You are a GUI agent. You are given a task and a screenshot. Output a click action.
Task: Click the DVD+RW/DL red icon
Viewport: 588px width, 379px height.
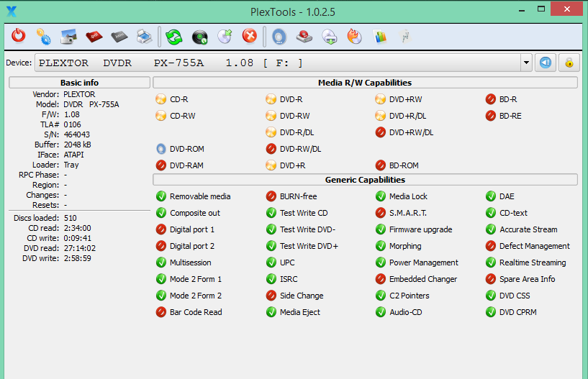380,132
